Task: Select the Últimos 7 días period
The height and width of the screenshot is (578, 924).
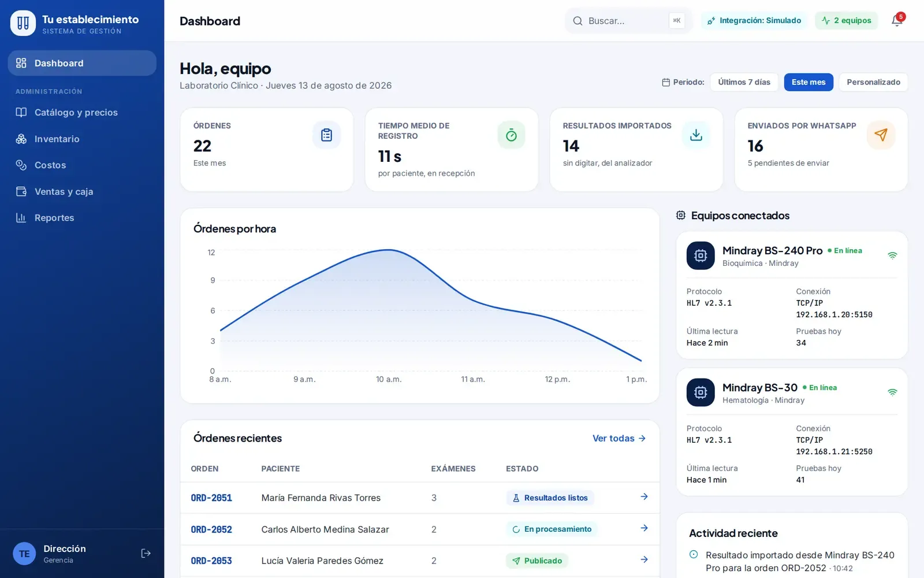Action: point(744,82)
